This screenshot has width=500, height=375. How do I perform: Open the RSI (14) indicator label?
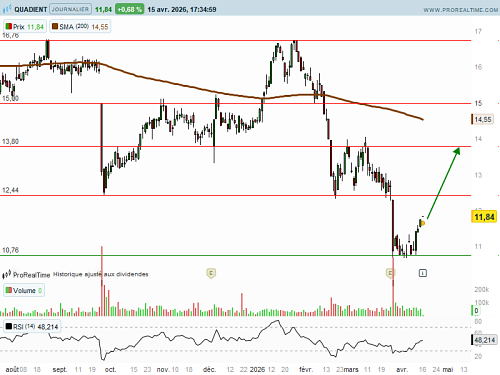[32, 327]
